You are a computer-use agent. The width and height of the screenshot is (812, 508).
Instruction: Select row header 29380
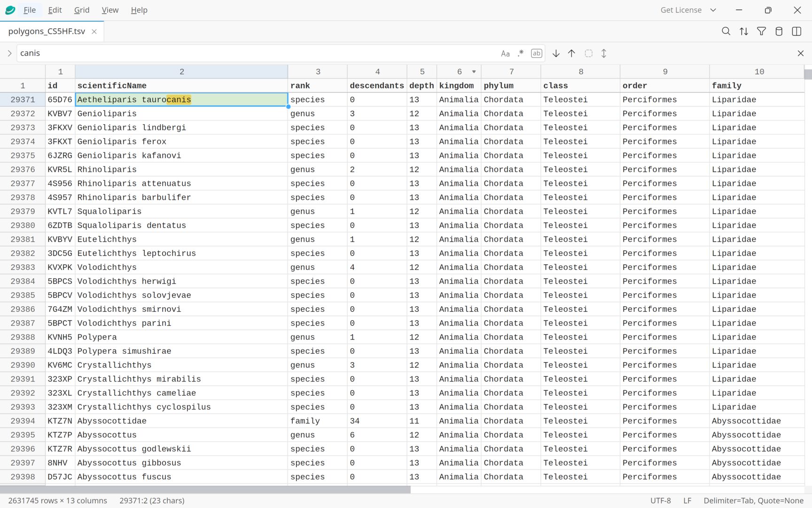click(x=23, y=225)
